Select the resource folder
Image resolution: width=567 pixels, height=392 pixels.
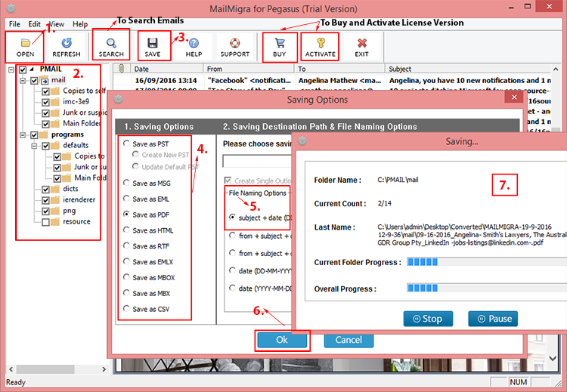[x=76, y=221]
